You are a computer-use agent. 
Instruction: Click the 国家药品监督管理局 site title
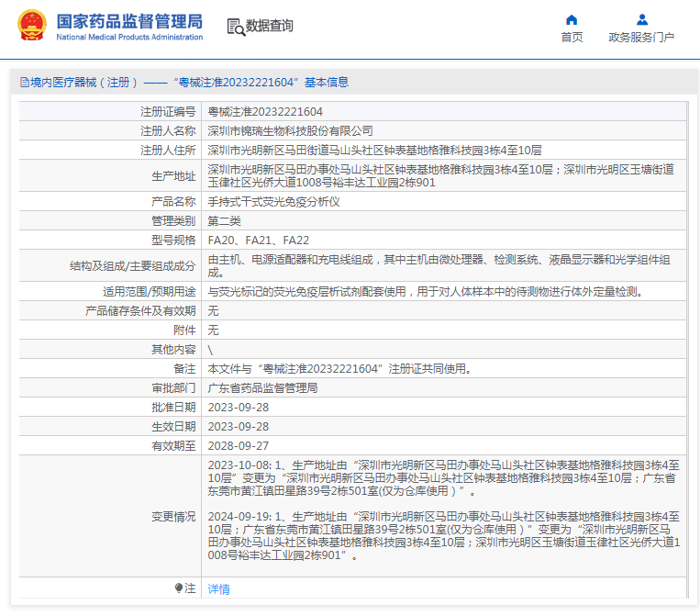[129, 22]
